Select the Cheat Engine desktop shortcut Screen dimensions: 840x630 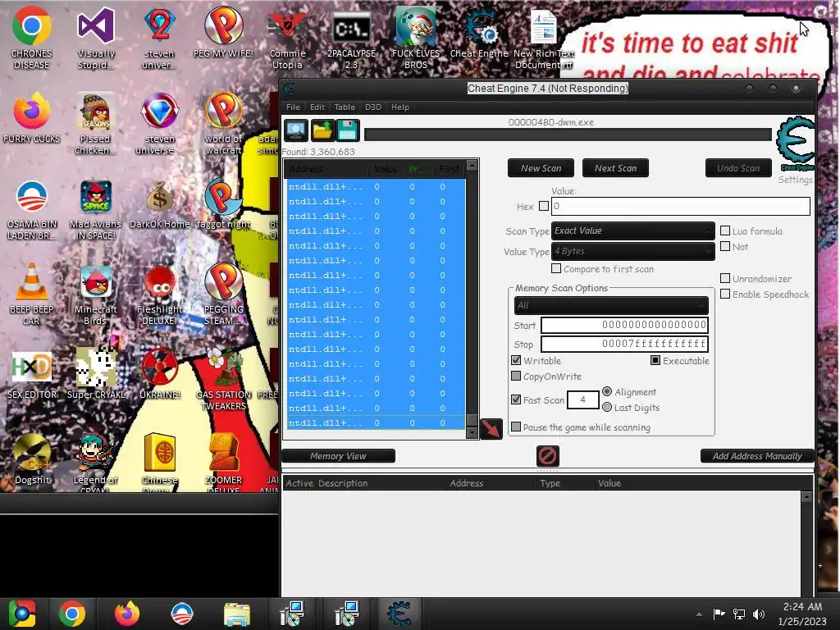tap(479, 33)
